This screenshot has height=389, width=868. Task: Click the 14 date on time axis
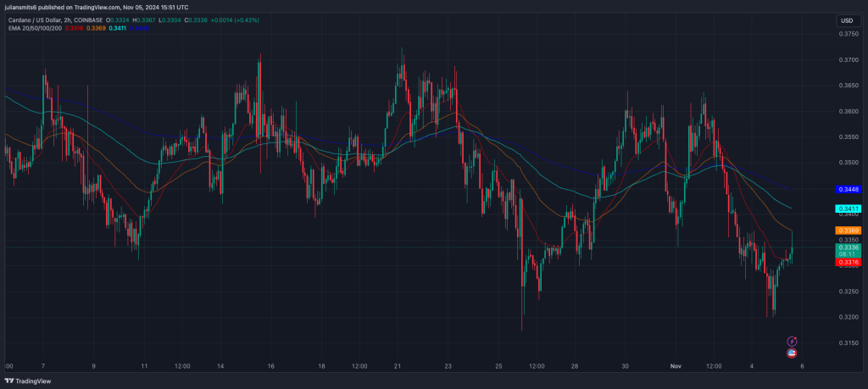220,366
